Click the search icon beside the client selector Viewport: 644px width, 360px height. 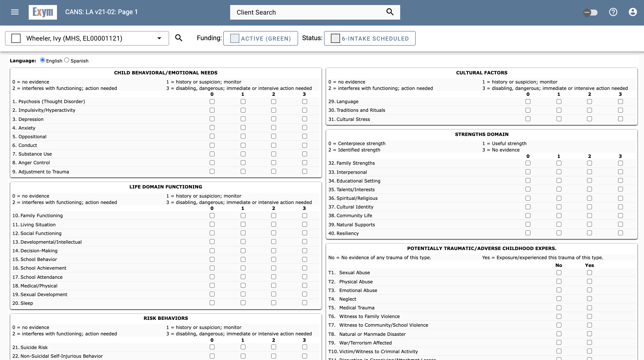[x=179, y=38]
